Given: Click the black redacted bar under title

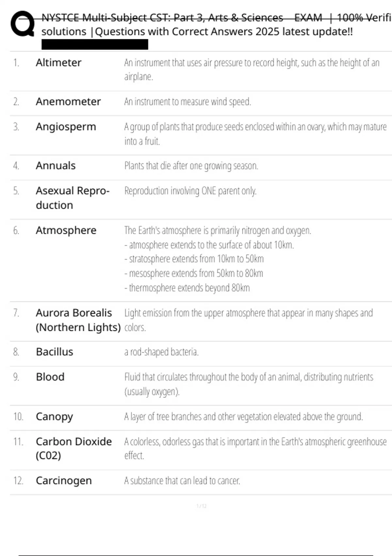Looking at the screenshot, I should (x=95, y=44).
